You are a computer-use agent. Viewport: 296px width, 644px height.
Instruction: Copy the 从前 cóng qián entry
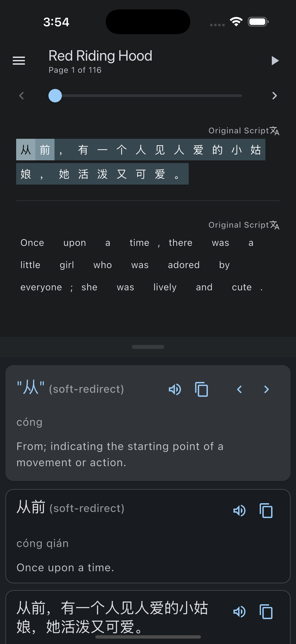(x=266, y=510)
